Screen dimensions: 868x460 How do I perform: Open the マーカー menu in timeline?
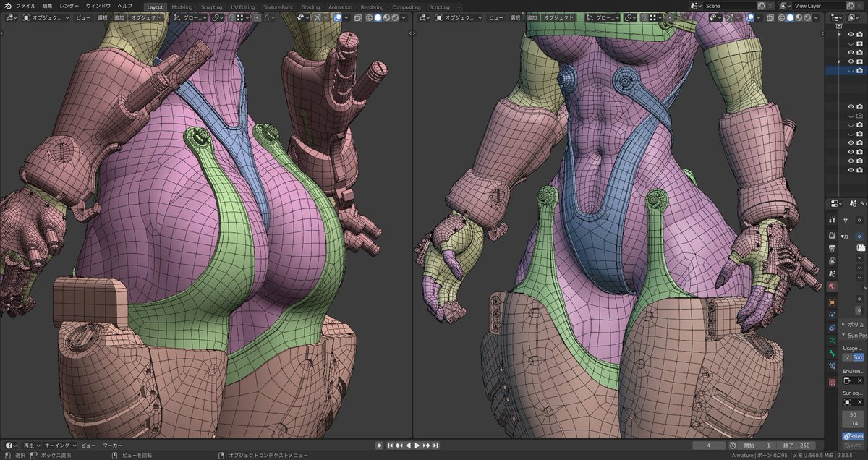[111, 446]
